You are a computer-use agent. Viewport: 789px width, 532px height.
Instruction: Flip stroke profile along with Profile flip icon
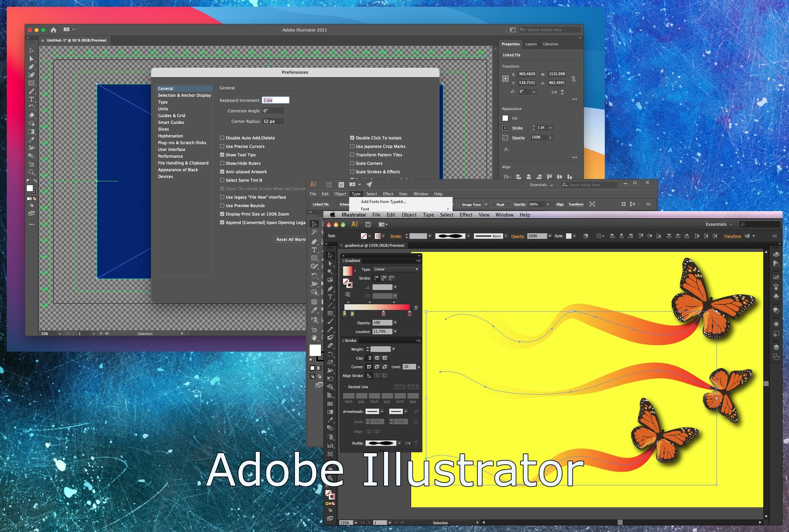pyautogui.click(x=408, y=443)
